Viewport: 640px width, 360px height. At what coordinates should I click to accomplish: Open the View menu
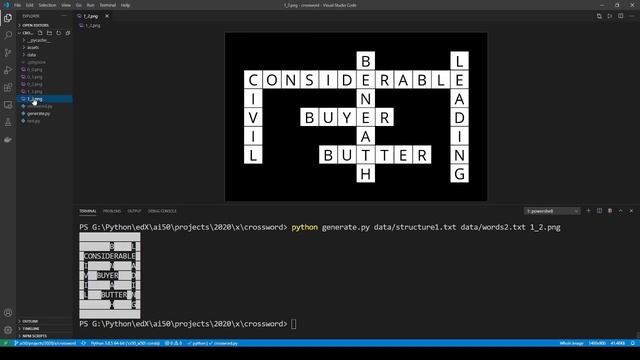[x=66, y=5]
